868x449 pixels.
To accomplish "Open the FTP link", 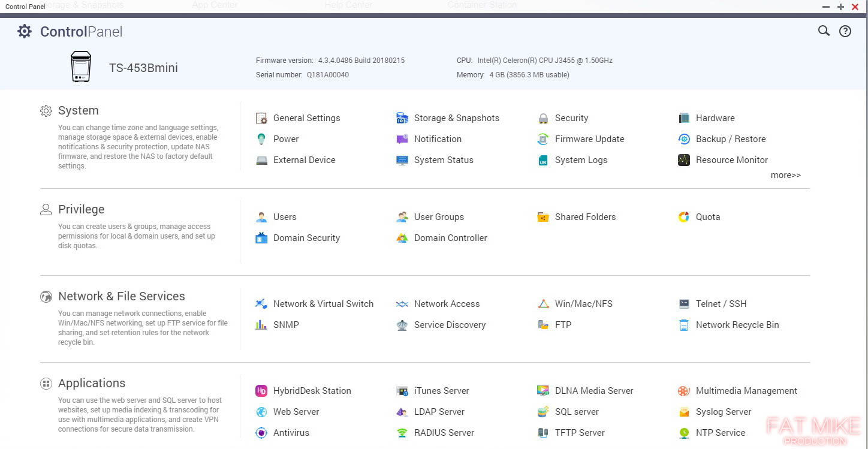I will (x=563, y=325).
